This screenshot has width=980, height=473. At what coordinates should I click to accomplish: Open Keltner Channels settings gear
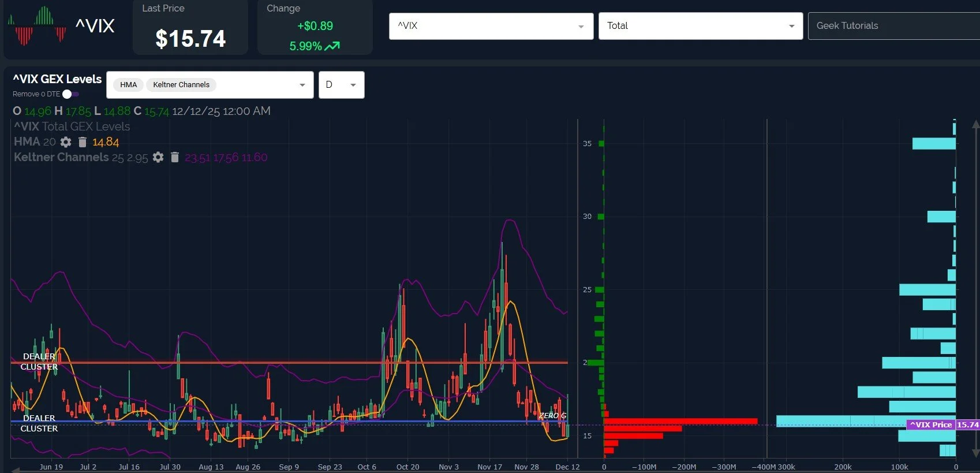tap(158, 157)
